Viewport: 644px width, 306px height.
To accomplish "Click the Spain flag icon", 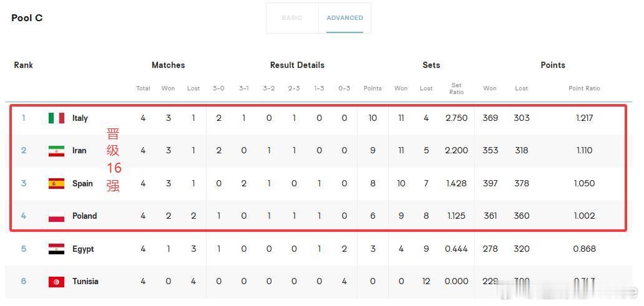I will coord(56,183).
